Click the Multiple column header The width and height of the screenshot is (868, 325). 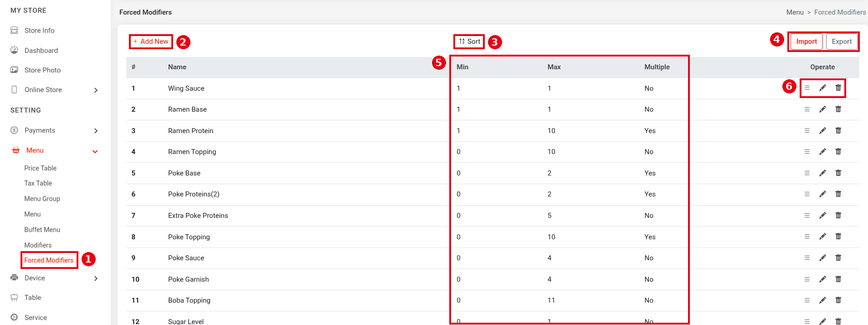pos(657,67)
